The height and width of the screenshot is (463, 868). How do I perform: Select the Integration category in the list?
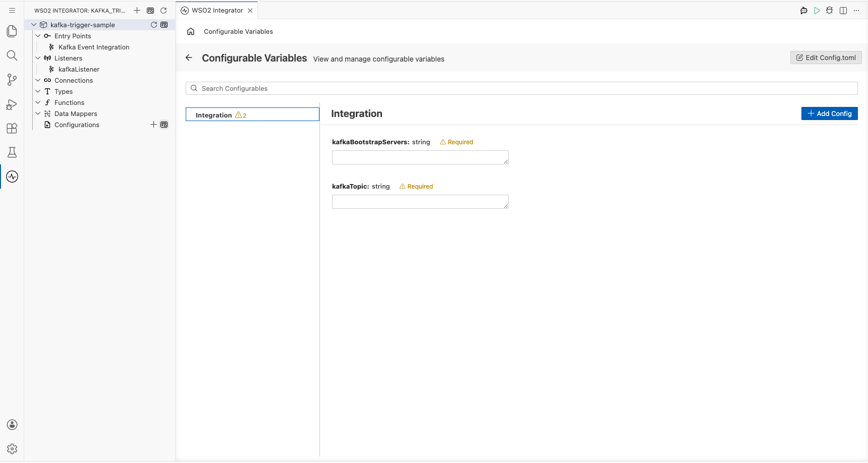tap(252, 114)
